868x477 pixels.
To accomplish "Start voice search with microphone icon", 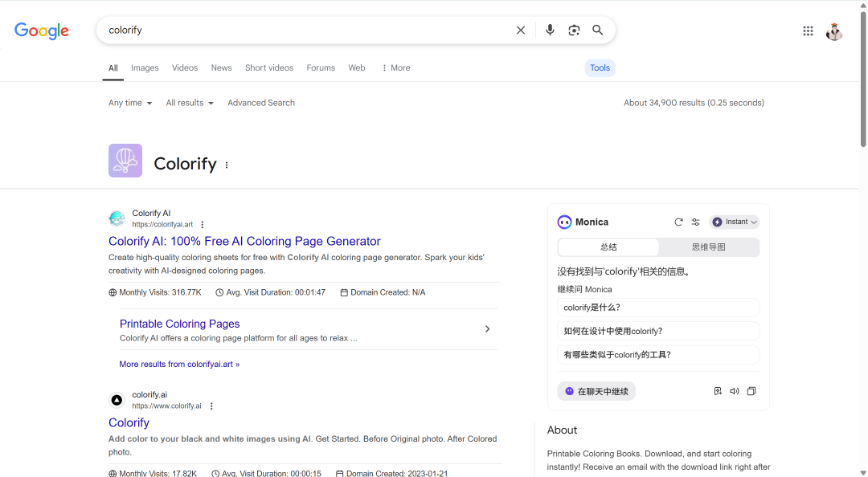I will pos(550,30).
